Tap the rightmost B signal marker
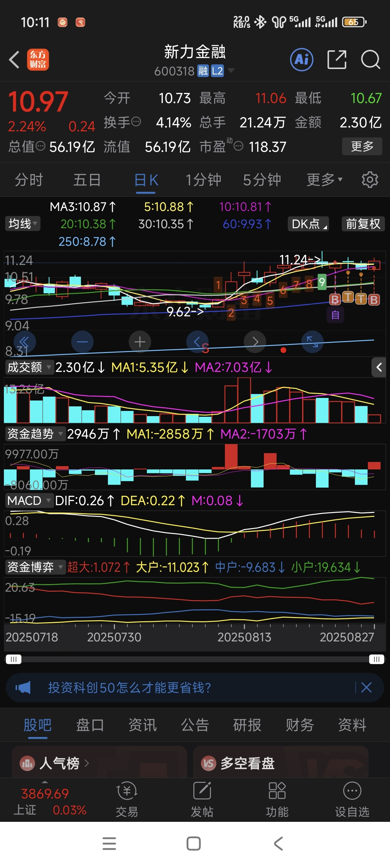Viewport: 390px width, 868px height. click(374, 299)
